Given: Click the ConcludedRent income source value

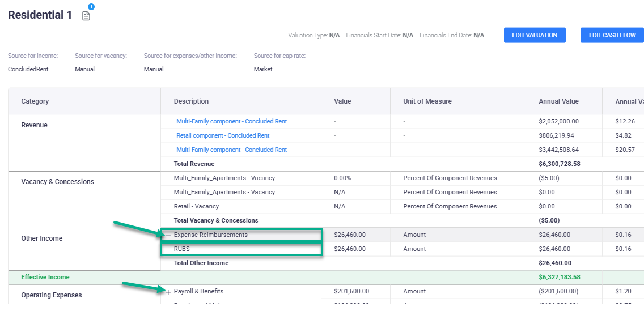Looking at the screenshot, I should tap(28, 69).
